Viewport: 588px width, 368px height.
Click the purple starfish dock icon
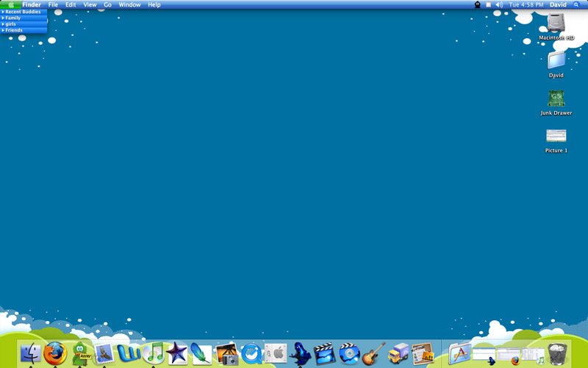(x=176, y=353)
